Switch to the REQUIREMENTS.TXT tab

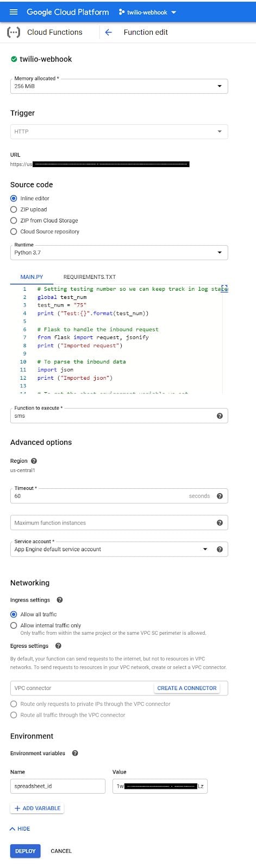click(x=90, y=277)
